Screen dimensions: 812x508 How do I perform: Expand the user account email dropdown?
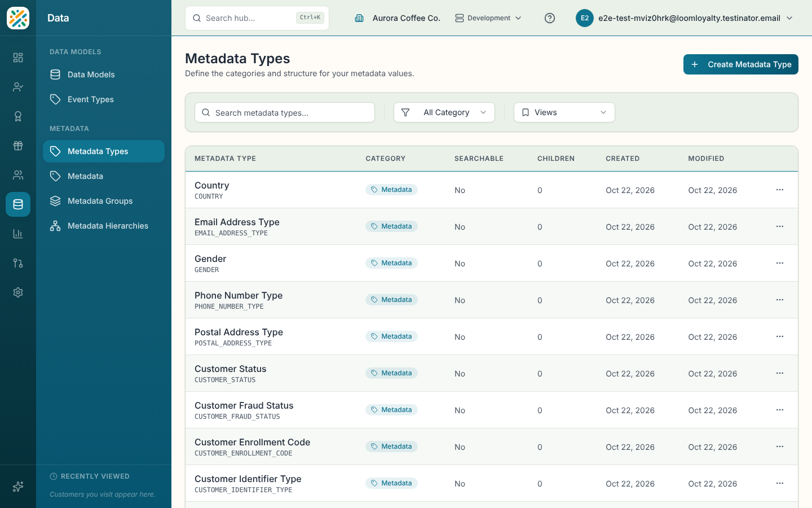click(x=685, y=18)
